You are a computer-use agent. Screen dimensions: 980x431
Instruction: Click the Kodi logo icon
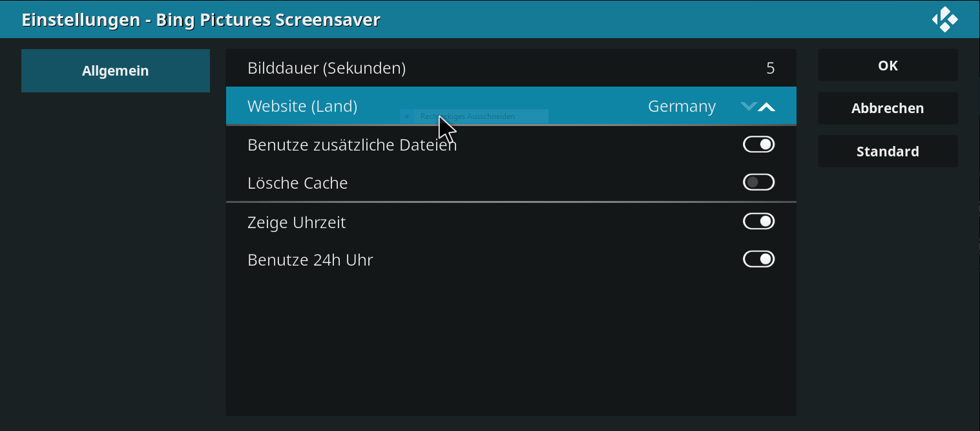(x=944, y=19)
